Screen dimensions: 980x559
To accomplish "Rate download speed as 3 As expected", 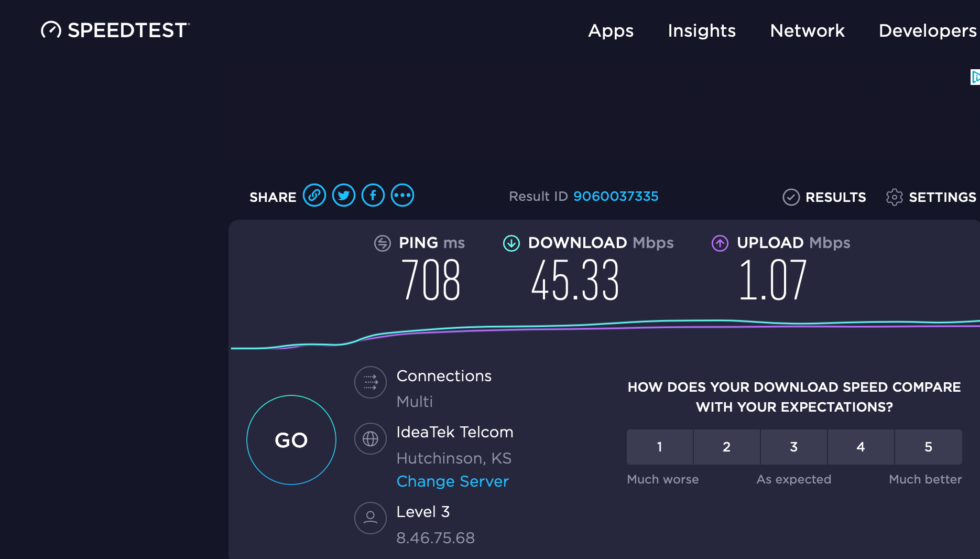I will [x=793, y=447].
